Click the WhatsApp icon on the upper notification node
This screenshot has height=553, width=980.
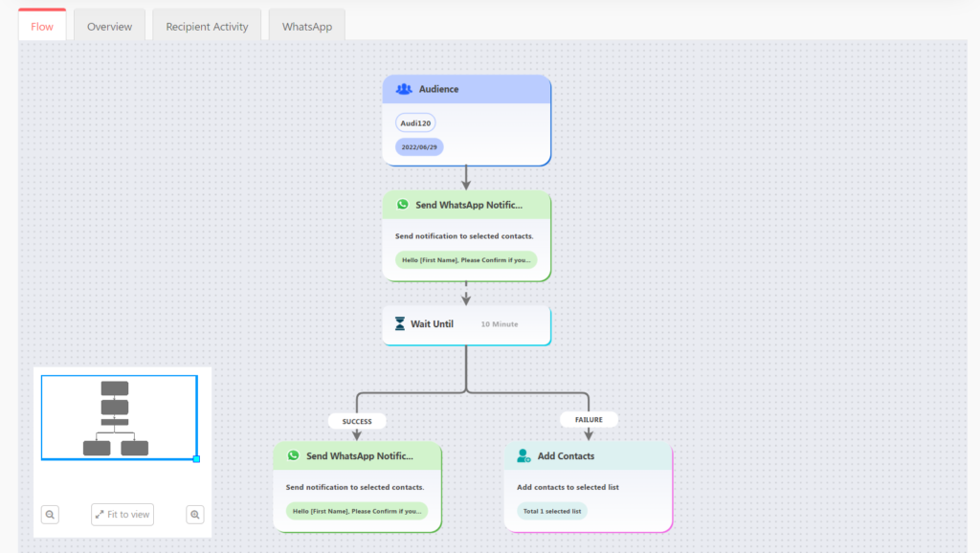[x=403, y=205]
